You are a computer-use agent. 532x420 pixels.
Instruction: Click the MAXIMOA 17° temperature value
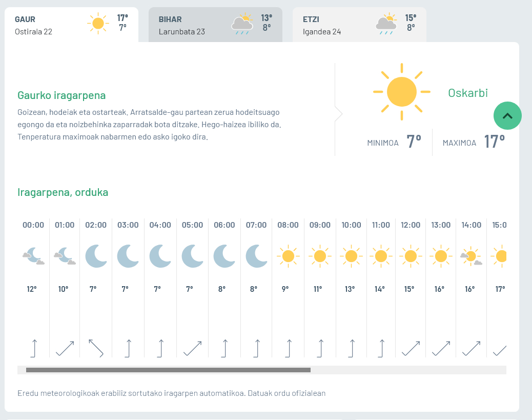494,142
